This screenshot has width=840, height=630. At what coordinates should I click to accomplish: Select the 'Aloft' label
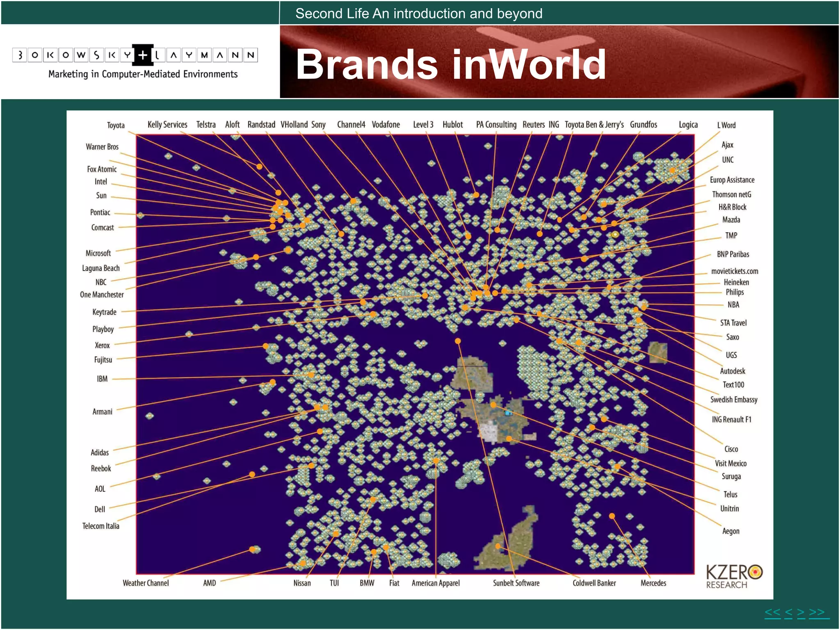(232, 125)
